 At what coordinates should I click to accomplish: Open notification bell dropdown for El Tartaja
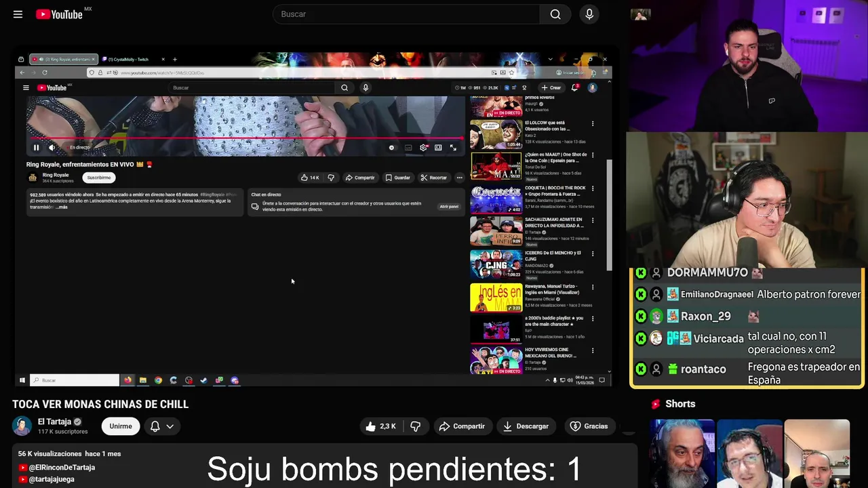coord(161,426)
